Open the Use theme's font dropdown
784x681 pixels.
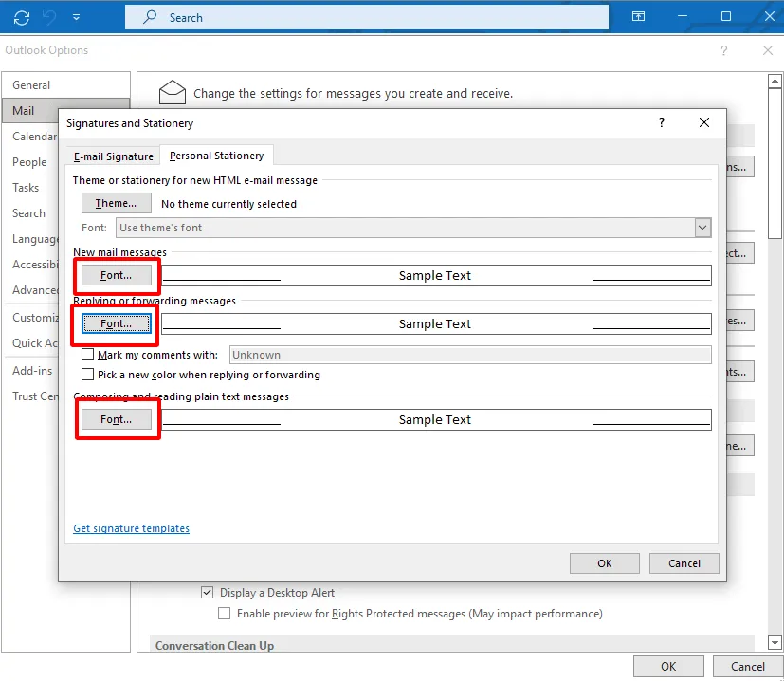point(702,228)
